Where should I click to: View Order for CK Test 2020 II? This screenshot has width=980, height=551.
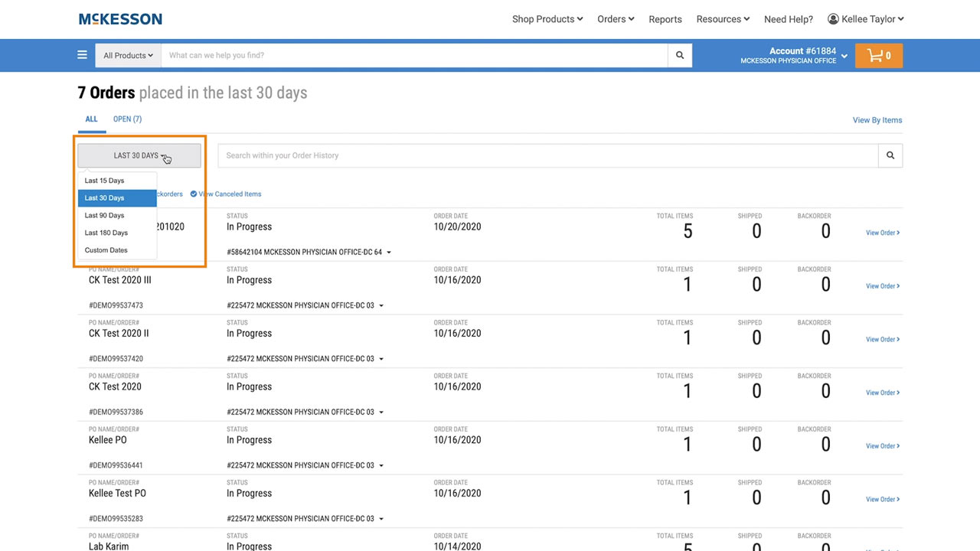[x=883, y=340]
